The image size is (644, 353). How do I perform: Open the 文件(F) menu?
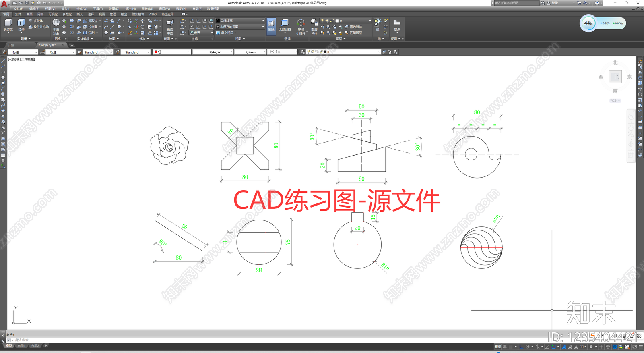19,8
